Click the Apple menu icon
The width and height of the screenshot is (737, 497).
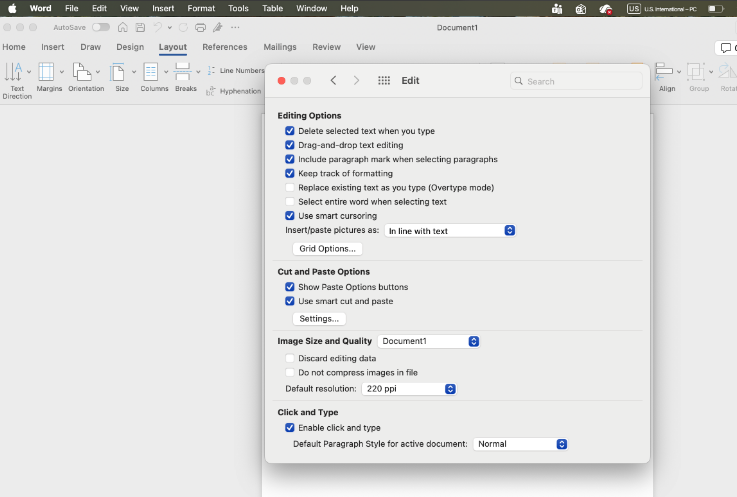12,8
